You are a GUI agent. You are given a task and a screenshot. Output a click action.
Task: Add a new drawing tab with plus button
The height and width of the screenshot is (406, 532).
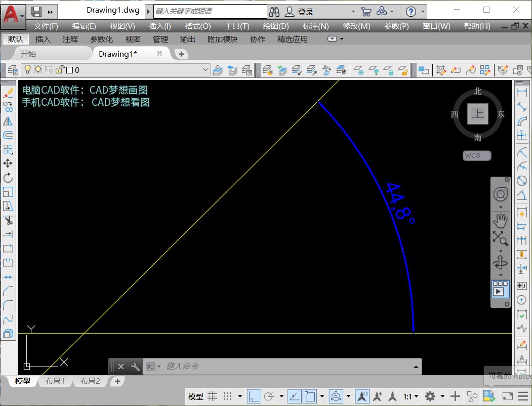pyautogui.click(x=181, y=54)
